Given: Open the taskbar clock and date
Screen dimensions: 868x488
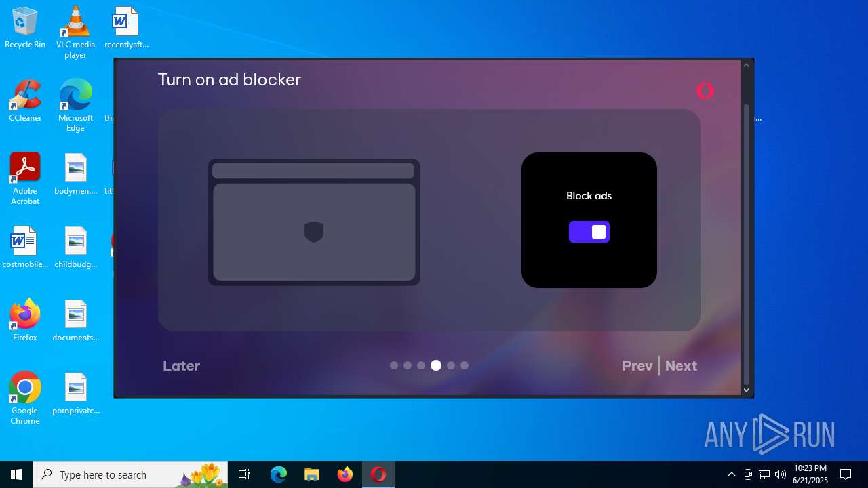Looking at the screenshot, I should tap(810, 474).
